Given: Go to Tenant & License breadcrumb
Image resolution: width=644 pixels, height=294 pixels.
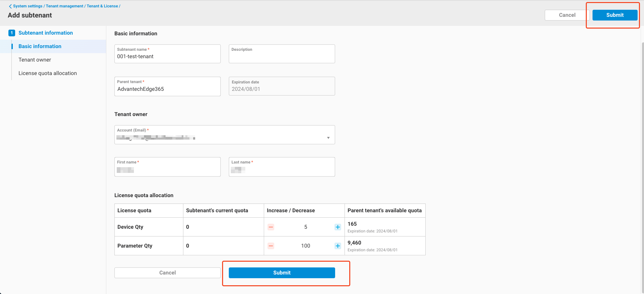Looking at the screenshot, I should (102, 6).
